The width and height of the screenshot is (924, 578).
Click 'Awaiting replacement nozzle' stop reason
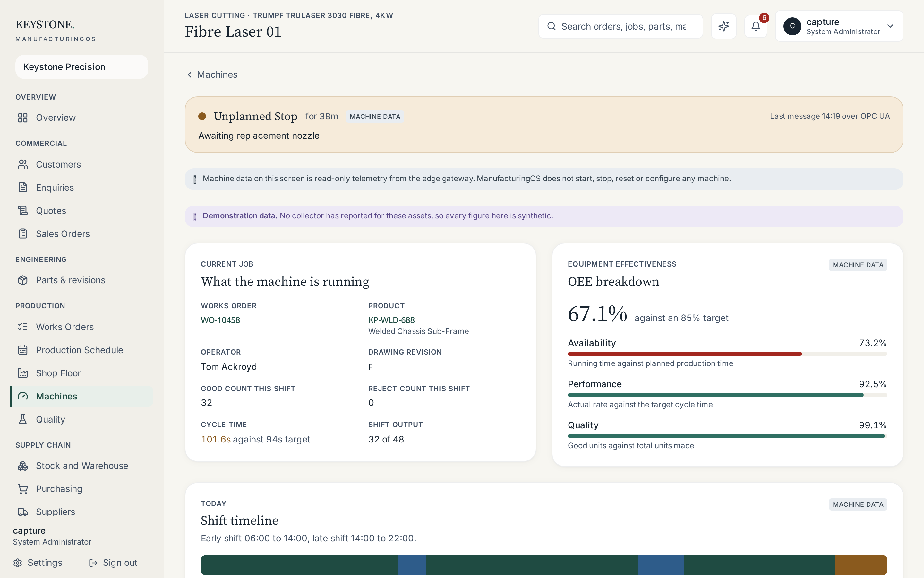(259, 136)
